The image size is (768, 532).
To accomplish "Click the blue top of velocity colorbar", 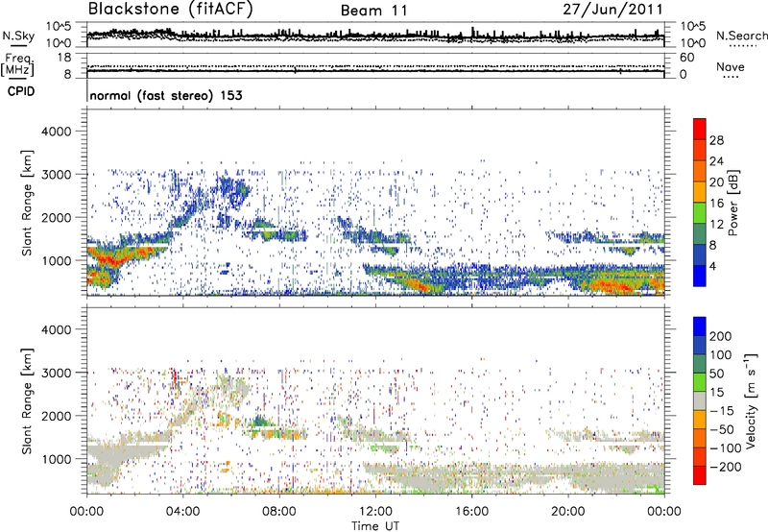I will [700, 326].
